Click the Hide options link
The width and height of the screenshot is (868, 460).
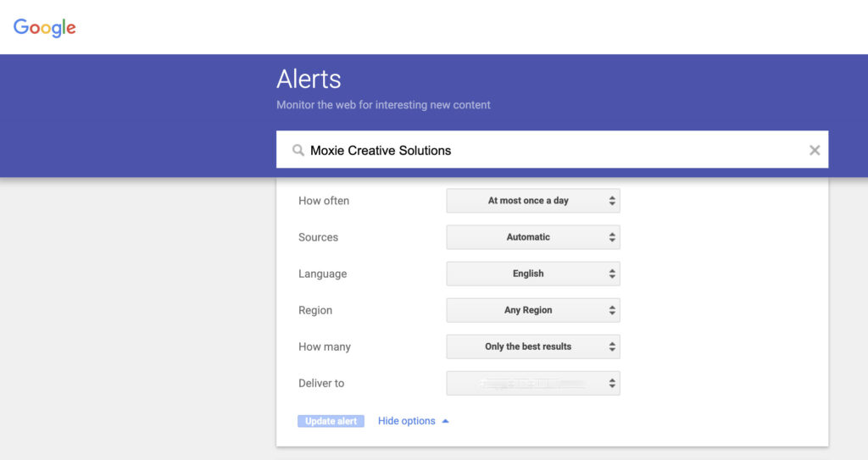[406, 421]
